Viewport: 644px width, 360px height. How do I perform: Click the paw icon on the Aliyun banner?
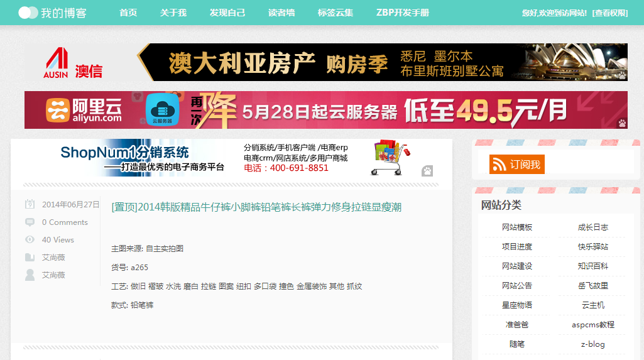(621, 123)
